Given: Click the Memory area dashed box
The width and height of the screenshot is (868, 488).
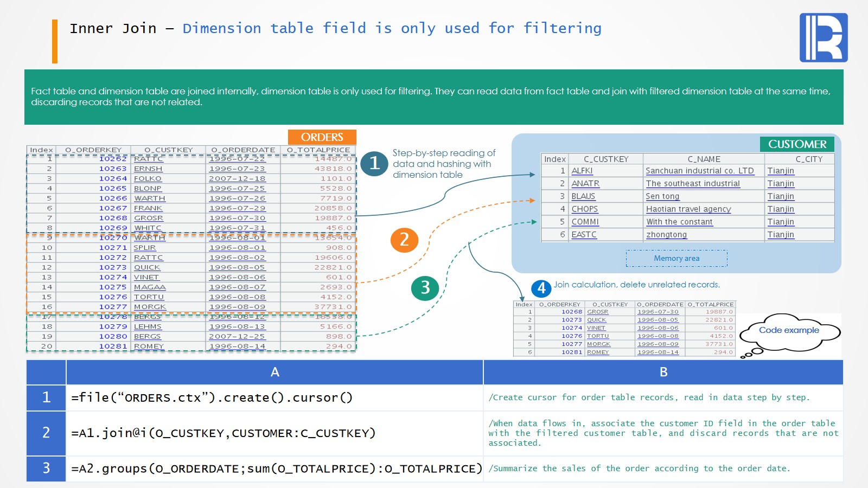Looking at the screenshot, I should (676, 258).
